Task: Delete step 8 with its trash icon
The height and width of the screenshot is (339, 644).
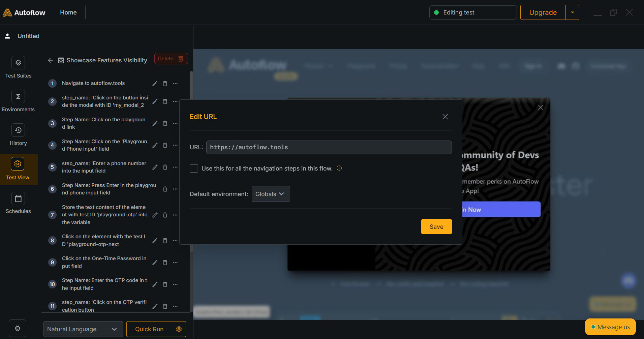Action: pos(165,241)
